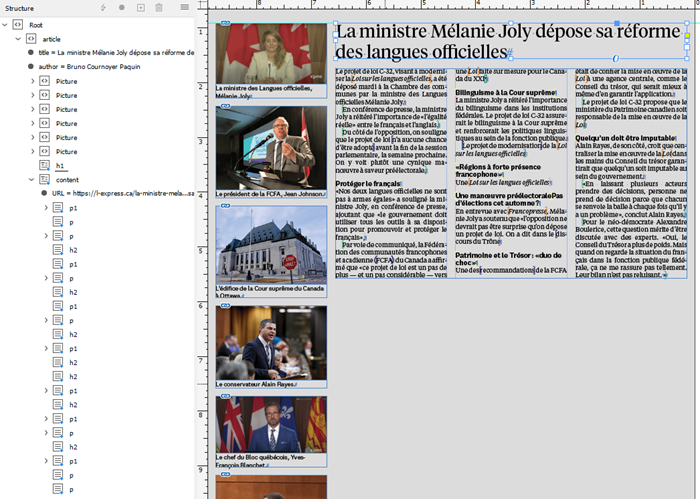Click subheading 'Quelqu'un doit être imputable'
The width and height of the screenshot is (700, 499).
tap(625, 138)
